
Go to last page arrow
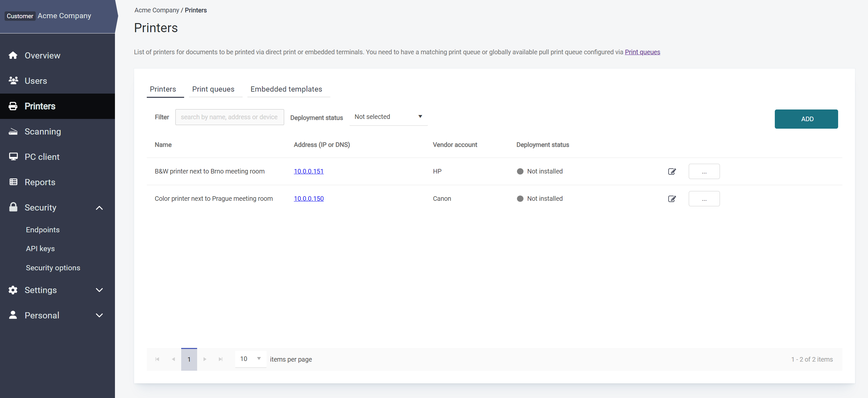(220, 359)
